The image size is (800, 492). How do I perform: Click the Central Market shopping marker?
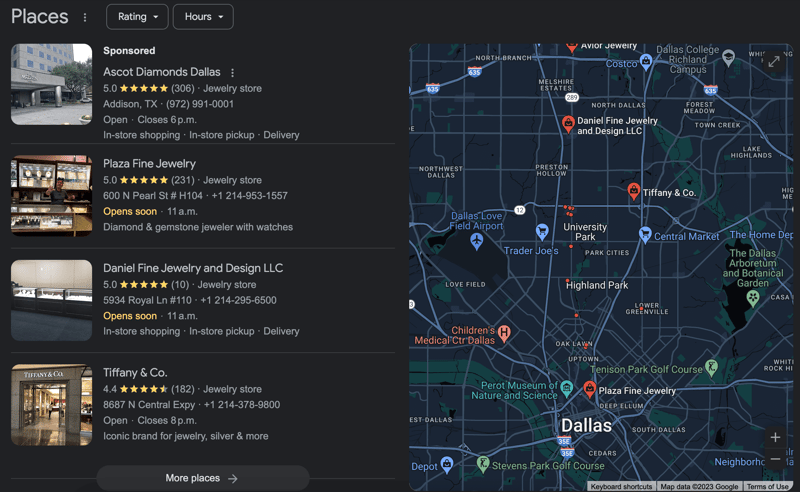tap(645, 235)
